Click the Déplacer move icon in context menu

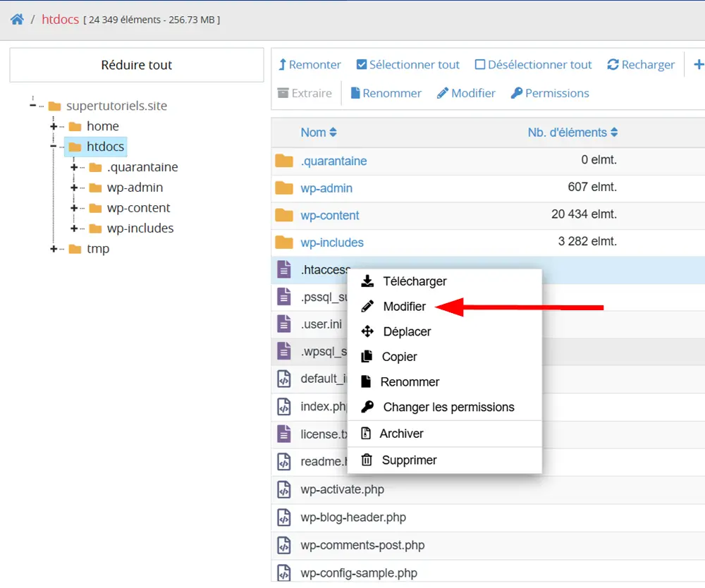tap(367, 331)
